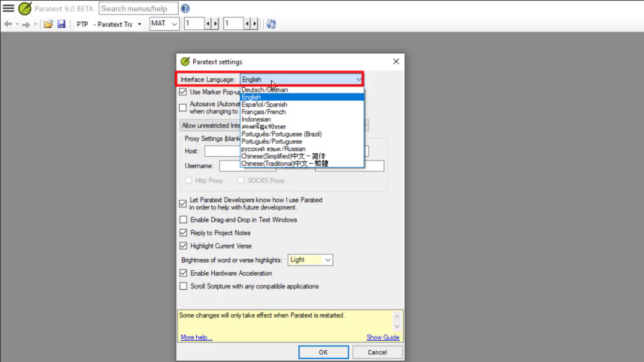
Task: Open the More help... link
Action: click(x=196, y=337)
